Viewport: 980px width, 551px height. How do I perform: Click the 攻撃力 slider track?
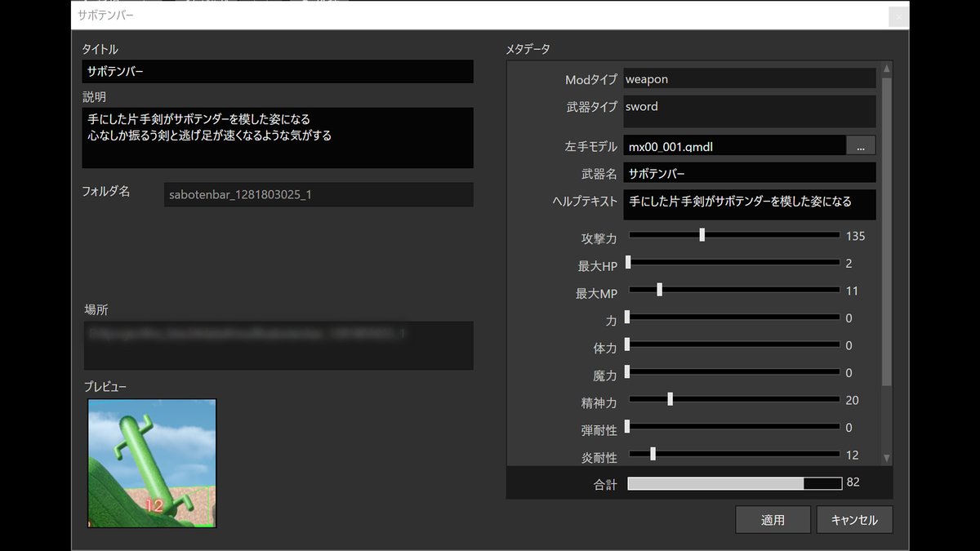coord(733,235)
